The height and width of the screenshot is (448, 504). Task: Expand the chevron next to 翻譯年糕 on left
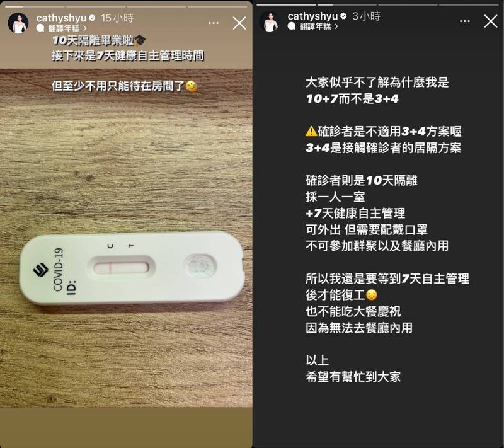point(85,28)
